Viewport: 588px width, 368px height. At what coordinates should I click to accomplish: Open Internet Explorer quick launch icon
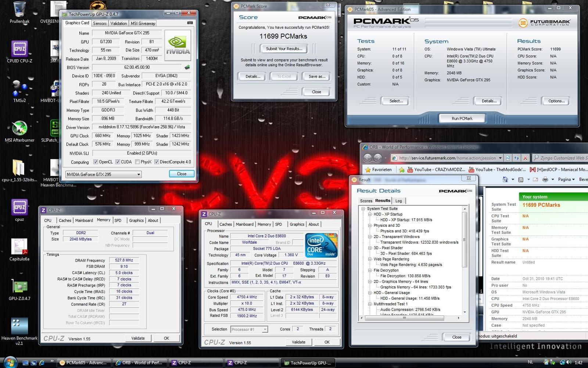tap(42, 363)
